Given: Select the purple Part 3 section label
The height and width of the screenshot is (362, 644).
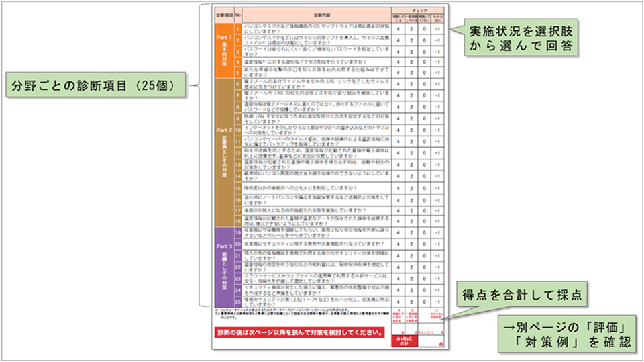Looking at the screenshot, I should [225, 265].
